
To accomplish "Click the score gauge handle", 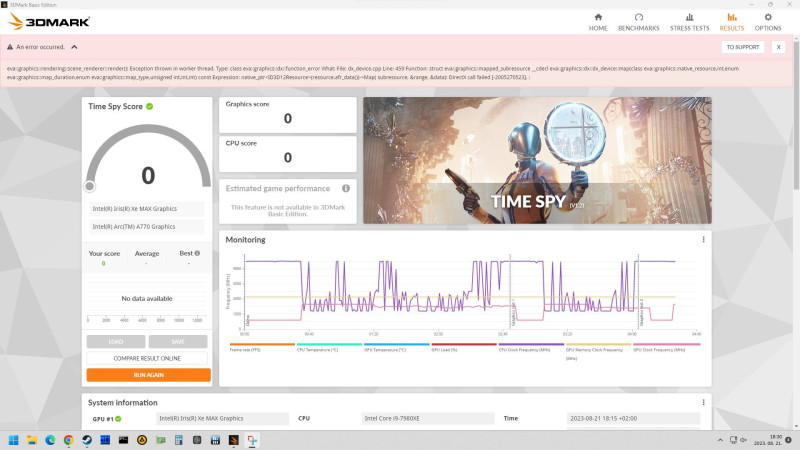I will (x=90, y=186).
